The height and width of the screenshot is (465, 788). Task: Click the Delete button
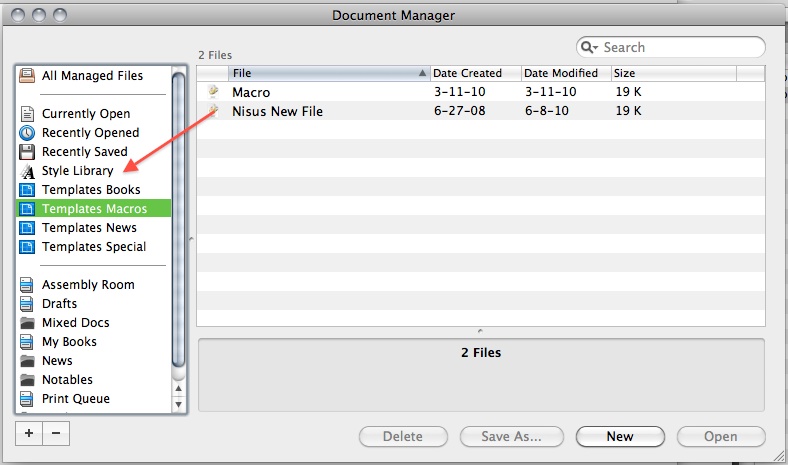(x=403, y=436)
